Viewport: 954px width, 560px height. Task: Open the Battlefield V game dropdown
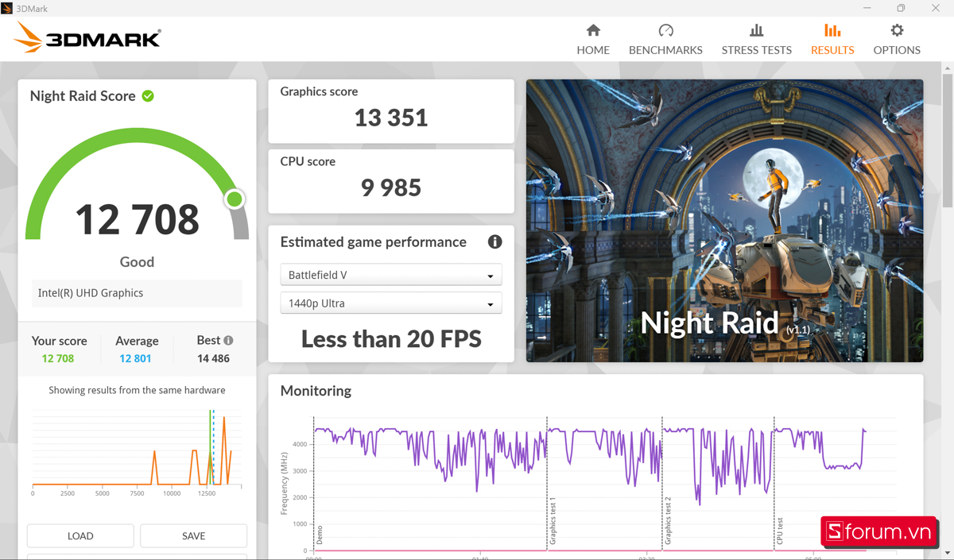(390, 274)
